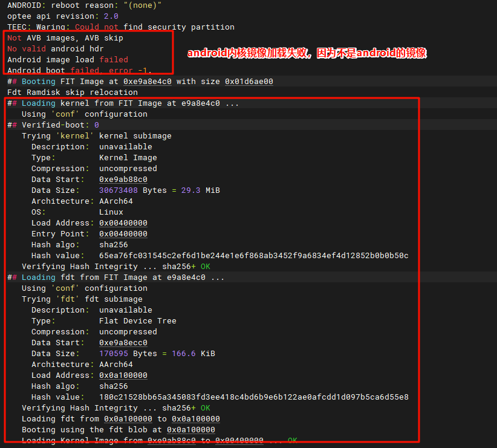This screenshot has height=448, width=497.
Task: Click the kernel data size 30673408 number
Action: 118,190
